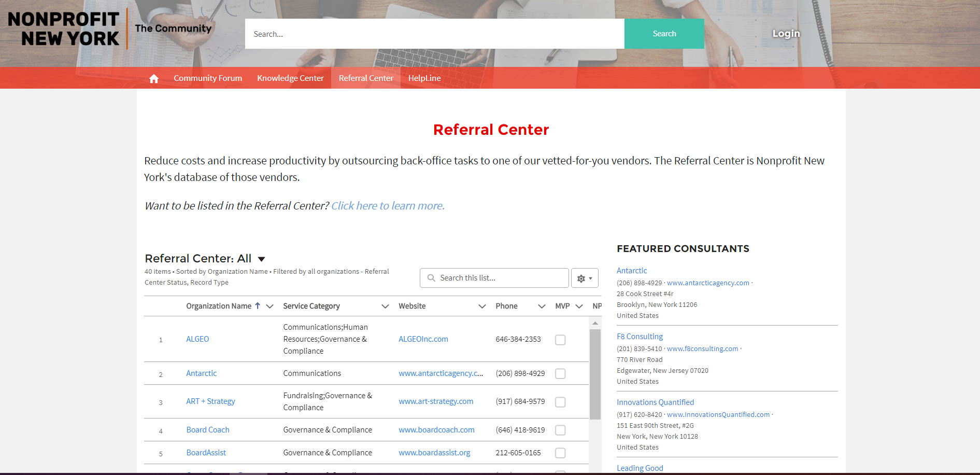Open the Service Category column dropdown
Screen dimensions: 980x475
tap(385, 306)
